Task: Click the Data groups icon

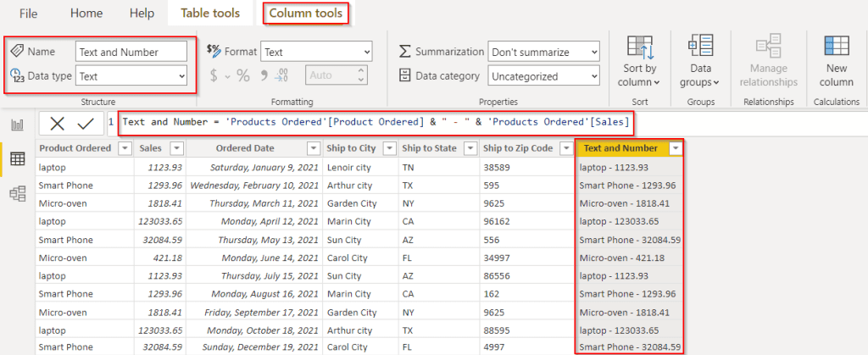Action: pyautogui.click(x=700, y=46)
